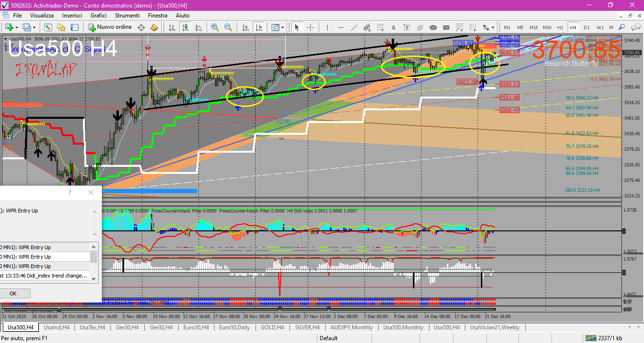
Task: Switch timeframe to M1
Action: [507, 27]
